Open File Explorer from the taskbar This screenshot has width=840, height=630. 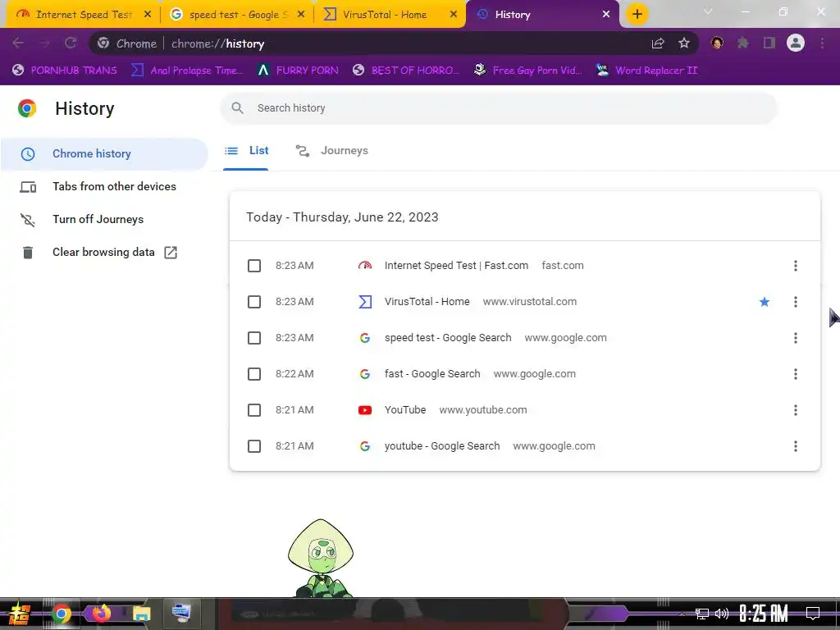141,614
